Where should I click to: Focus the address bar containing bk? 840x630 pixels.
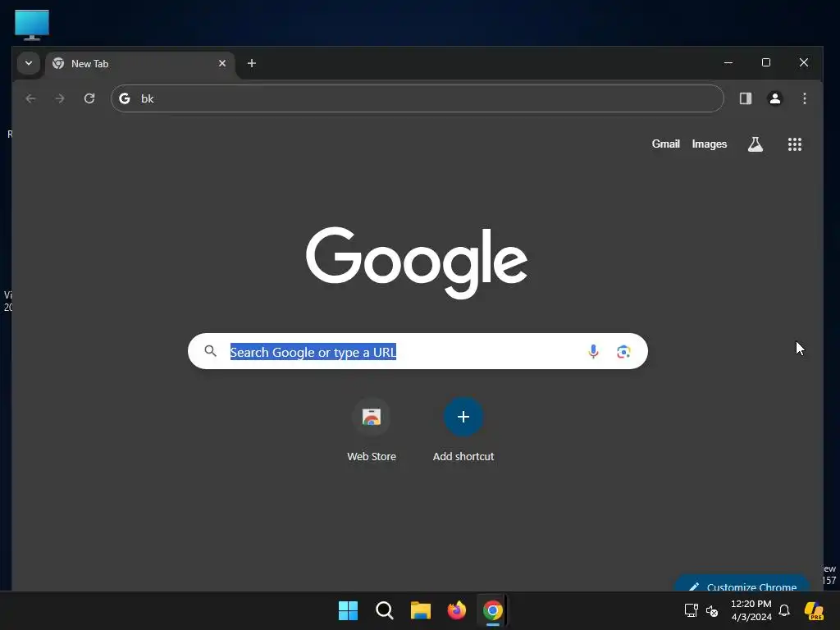417,98
